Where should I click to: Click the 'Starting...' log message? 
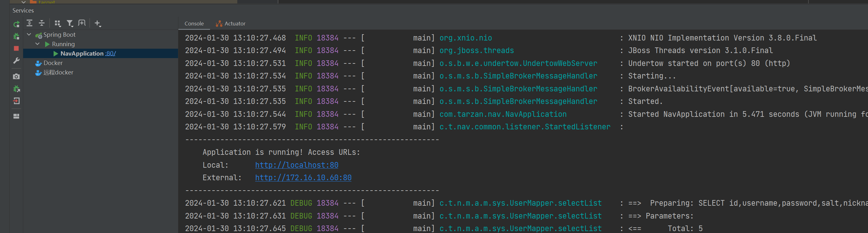click(652, 76)
